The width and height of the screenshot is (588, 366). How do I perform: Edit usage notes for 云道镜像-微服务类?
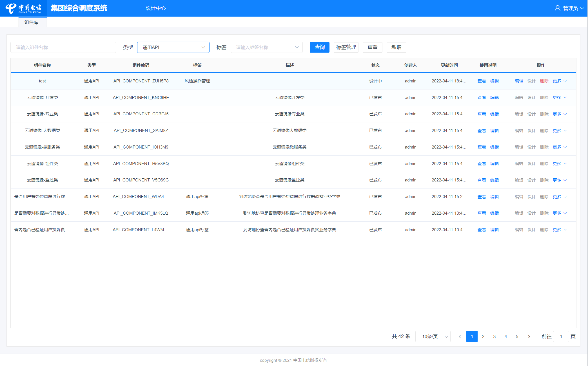(495, 147)
